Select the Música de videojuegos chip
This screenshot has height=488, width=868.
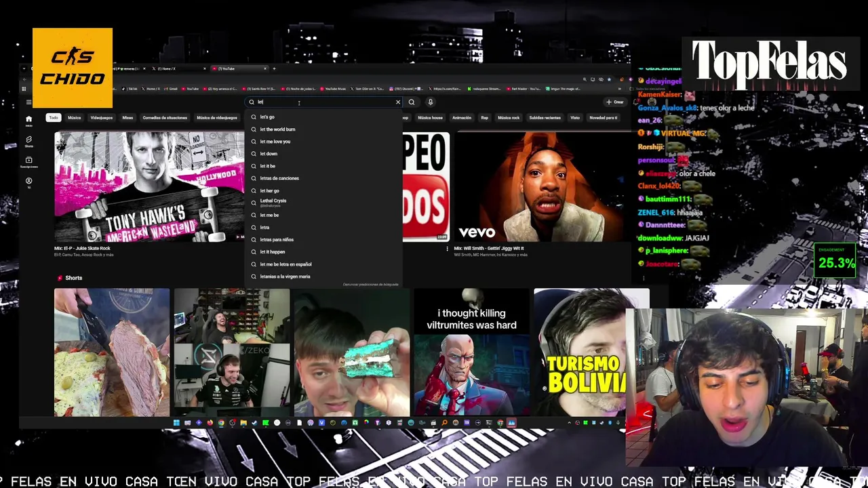[x=217, y=118]
